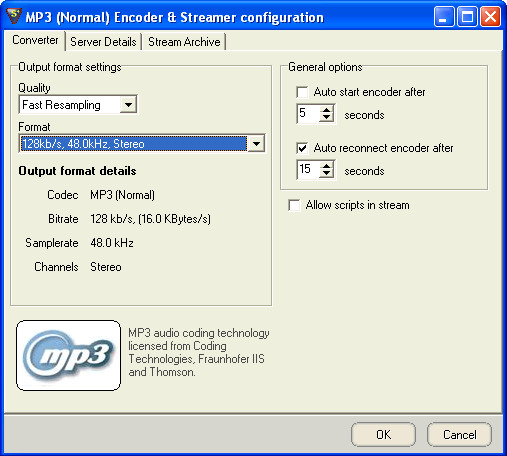This screenshot has width=507, height=456.
Task: Minimize the encoder configuration window
Action: (444, 16)
